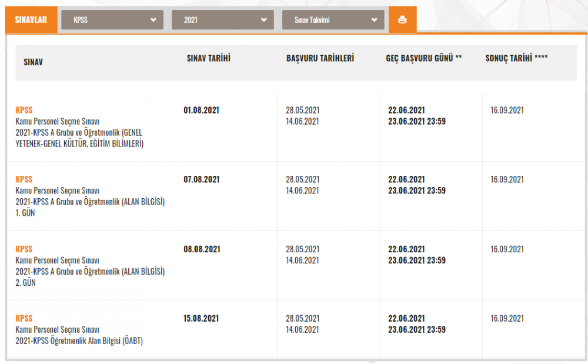Image resolution: width=588 pixels, height=364 pixels.
Task: Expand the Sınav Takvimi dropdown
Action: 333,20
